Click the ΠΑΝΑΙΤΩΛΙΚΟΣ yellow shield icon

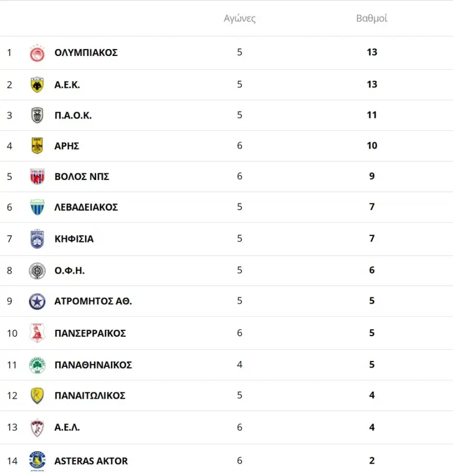tap(37, 395)
